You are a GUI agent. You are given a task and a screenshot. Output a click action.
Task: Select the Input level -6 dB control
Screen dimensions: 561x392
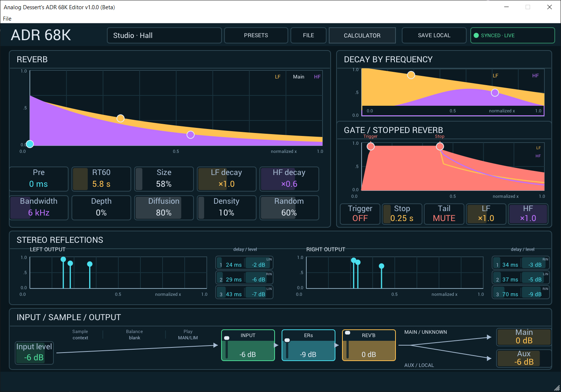tap(34, 353)
